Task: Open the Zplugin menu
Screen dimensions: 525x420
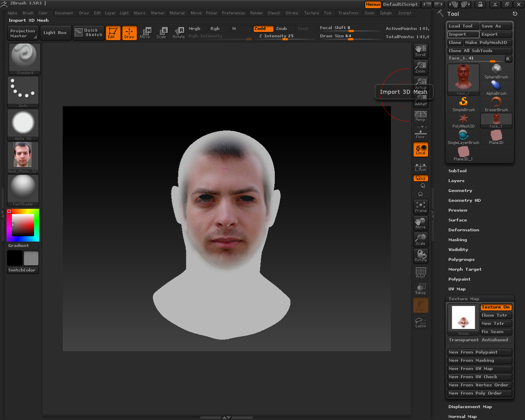Action: pyautogui.click(x=386, y=13)
